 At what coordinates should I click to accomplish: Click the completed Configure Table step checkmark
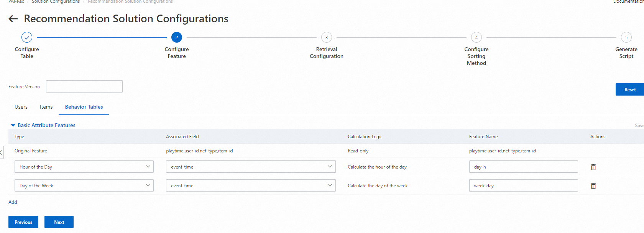(27, 37)
